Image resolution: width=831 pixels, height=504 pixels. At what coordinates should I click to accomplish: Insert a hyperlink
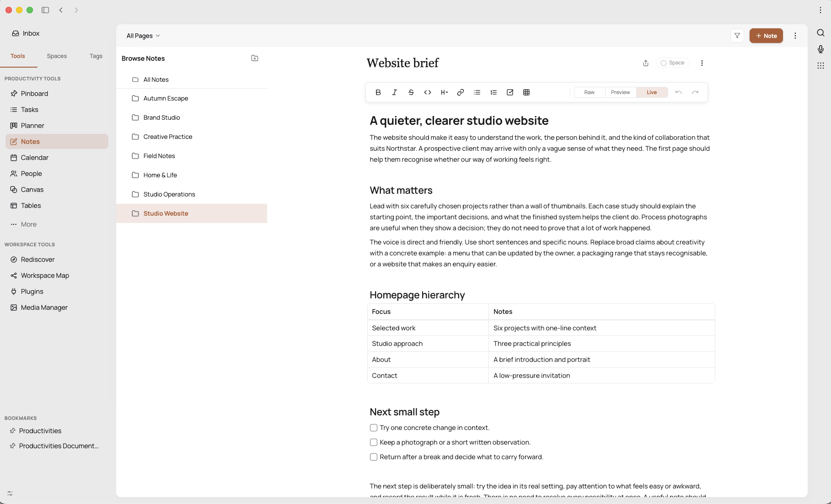[460, 92]
